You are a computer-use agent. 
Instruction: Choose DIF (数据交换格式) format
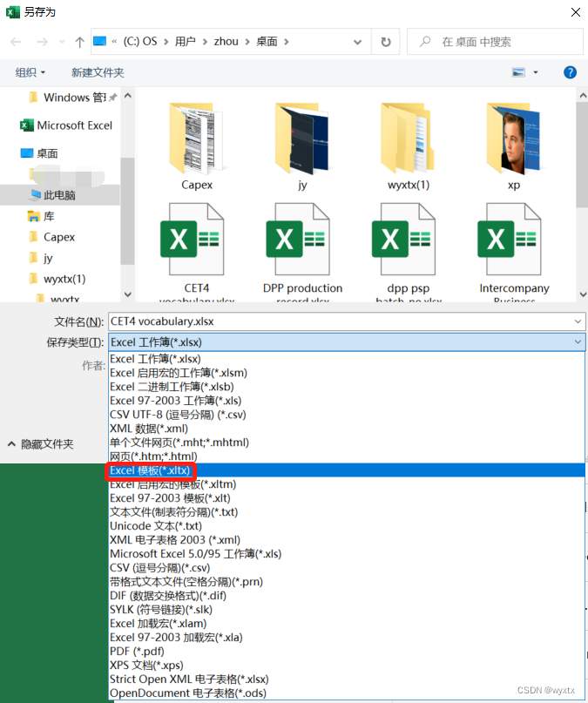coord(347,595)
